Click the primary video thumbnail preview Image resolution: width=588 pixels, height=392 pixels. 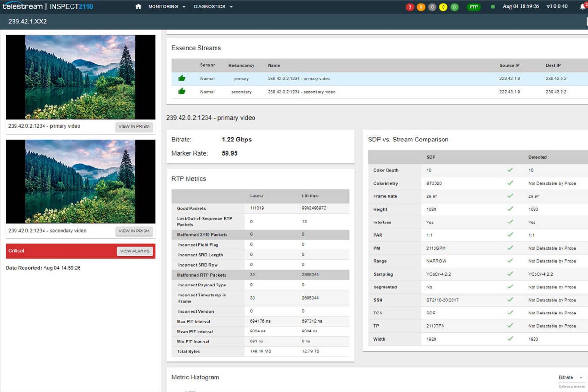point(80,77)
